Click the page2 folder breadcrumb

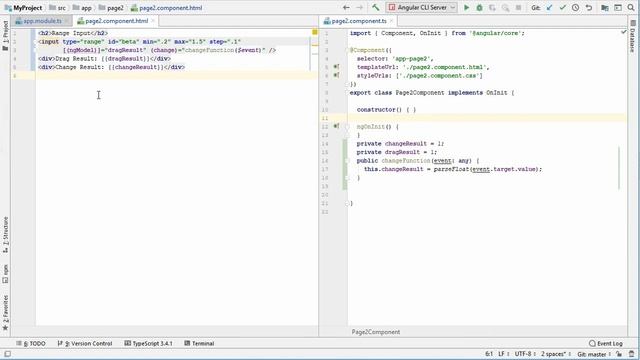coord(111,8)
